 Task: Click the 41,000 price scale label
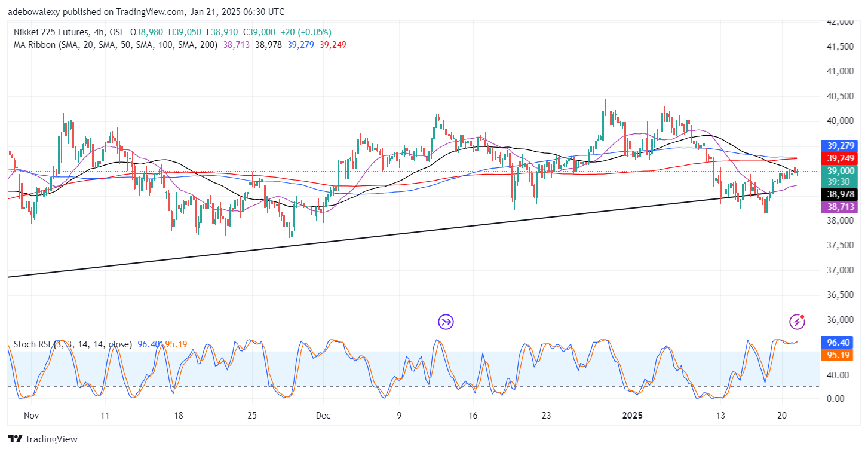(x=842, y=71)
